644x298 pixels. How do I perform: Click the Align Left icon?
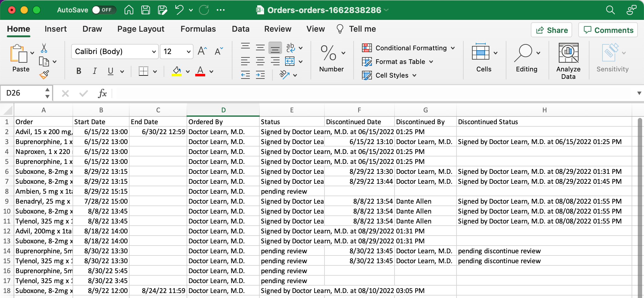[245, 61]
